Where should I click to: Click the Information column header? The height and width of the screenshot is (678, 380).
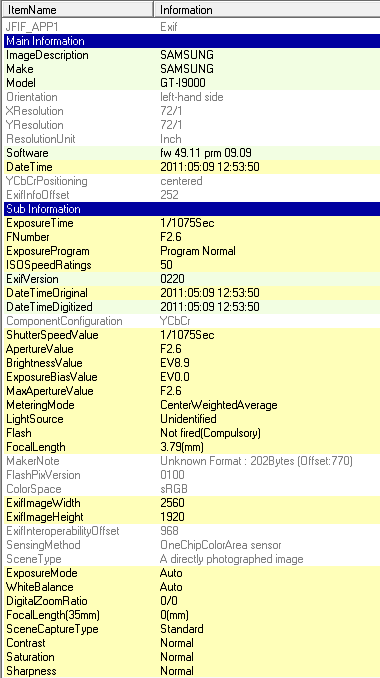[x=268, y=10]
